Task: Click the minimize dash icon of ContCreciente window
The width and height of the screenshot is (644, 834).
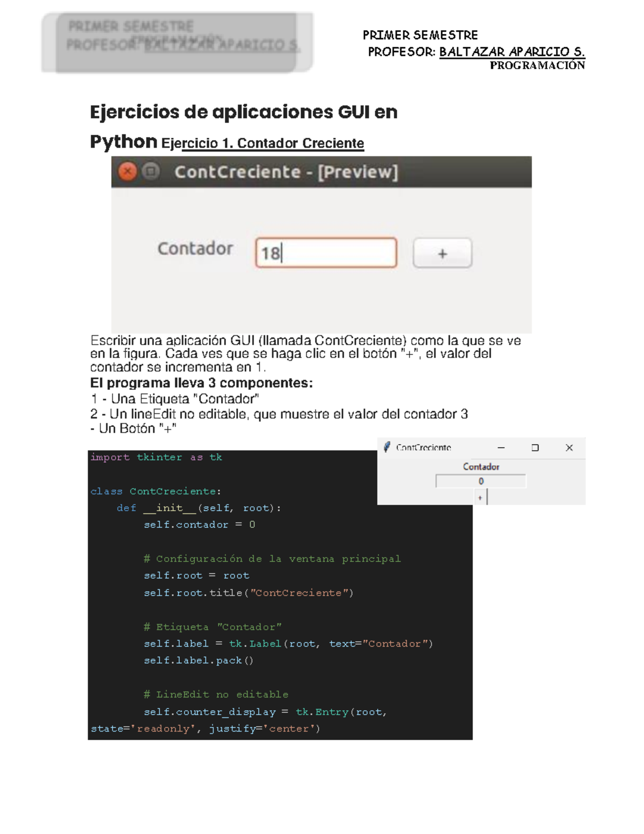Action: click(x=501, y=447)
